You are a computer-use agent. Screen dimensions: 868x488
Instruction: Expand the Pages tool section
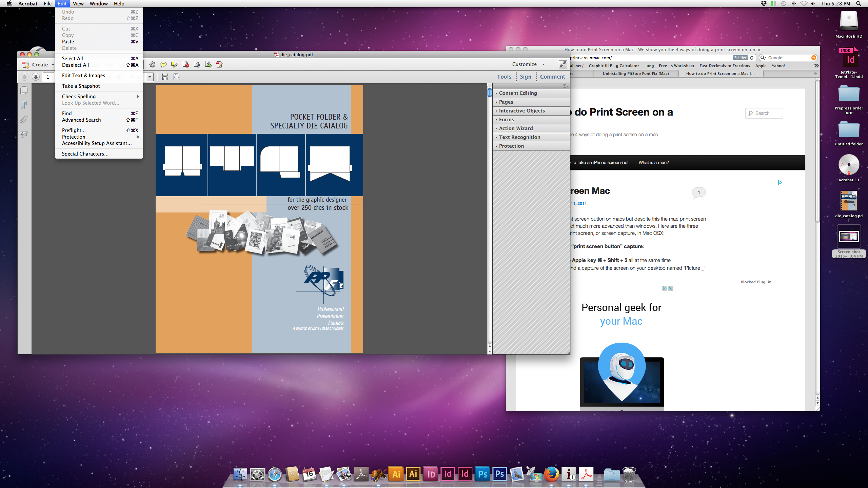[531, 102]
